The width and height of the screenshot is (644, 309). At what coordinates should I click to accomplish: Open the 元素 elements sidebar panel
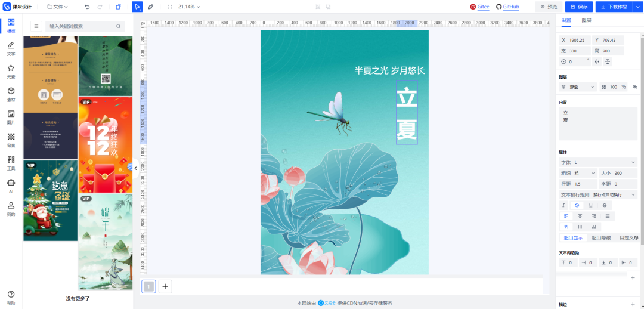11,72
